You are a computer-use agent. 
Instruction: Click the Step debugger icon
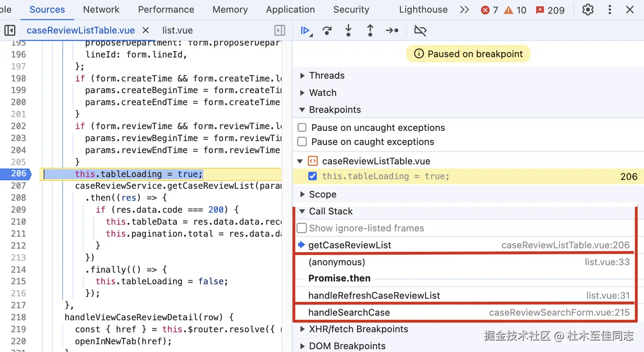click(392, 30)
